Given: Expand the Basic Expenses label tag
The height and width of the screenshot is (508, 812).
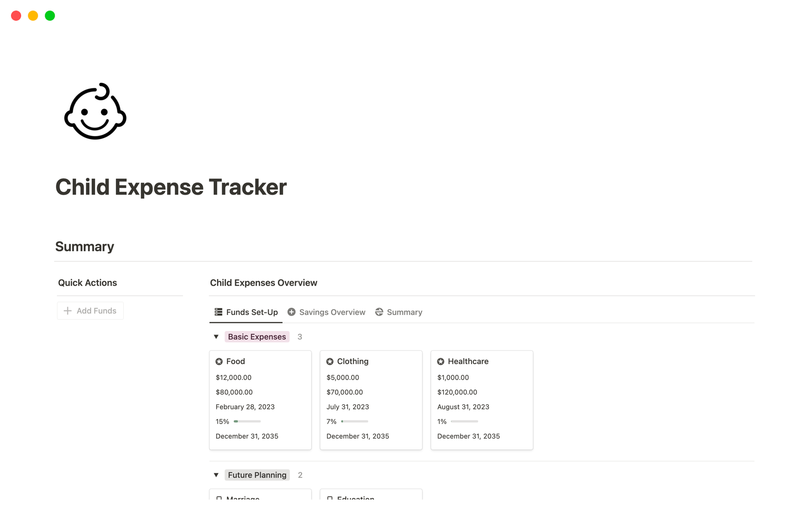Looking at the screenshot, I should [x=256, y=336].
